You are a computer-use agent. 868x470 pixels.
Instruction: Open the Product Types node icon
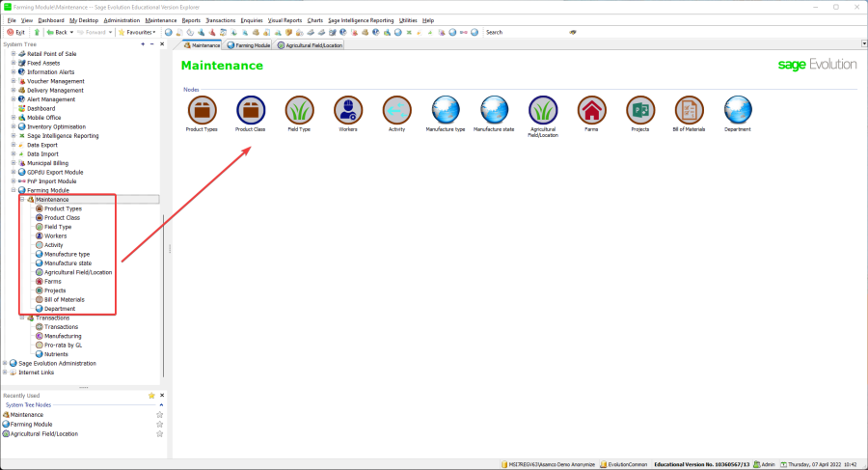tap(202, 110)
